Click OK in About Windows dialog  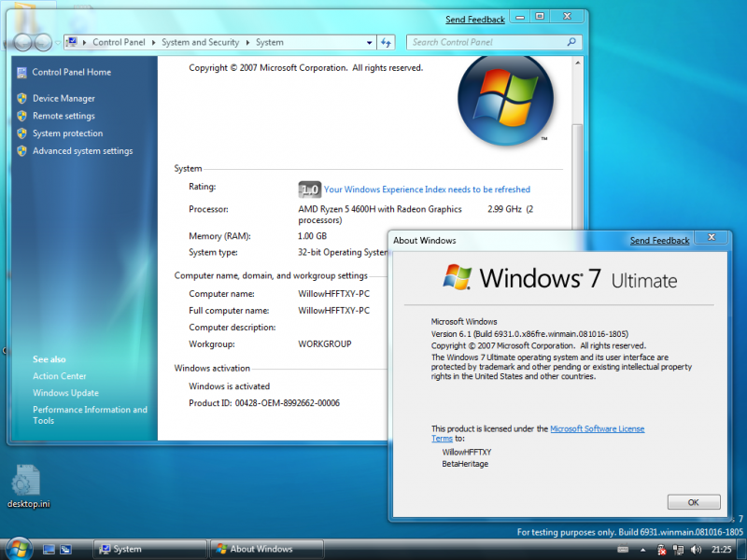pyautogui.click(x=694, y=502)
